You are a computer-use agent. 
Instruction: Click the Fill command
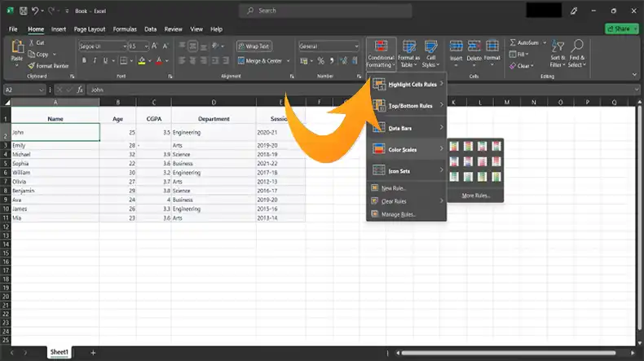518,55
